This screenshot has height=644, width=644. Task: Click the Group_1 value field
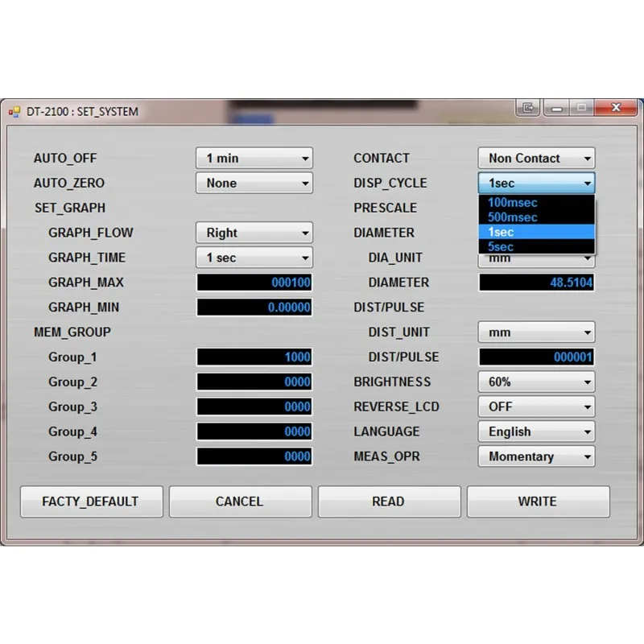coord(254,357)
